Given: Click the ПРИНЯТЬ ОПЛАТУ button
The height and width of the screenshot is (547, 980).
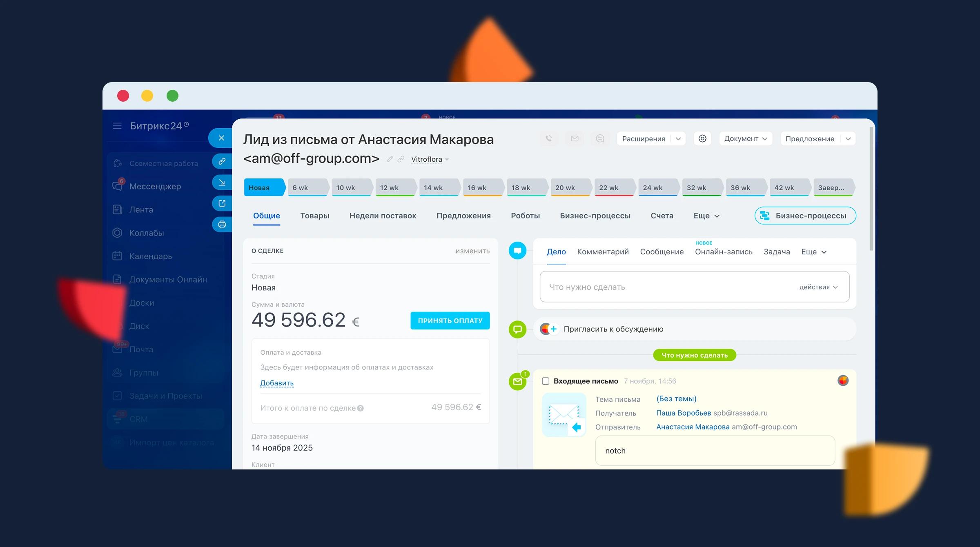Looking at the screenshot, I should coord(450,320).
